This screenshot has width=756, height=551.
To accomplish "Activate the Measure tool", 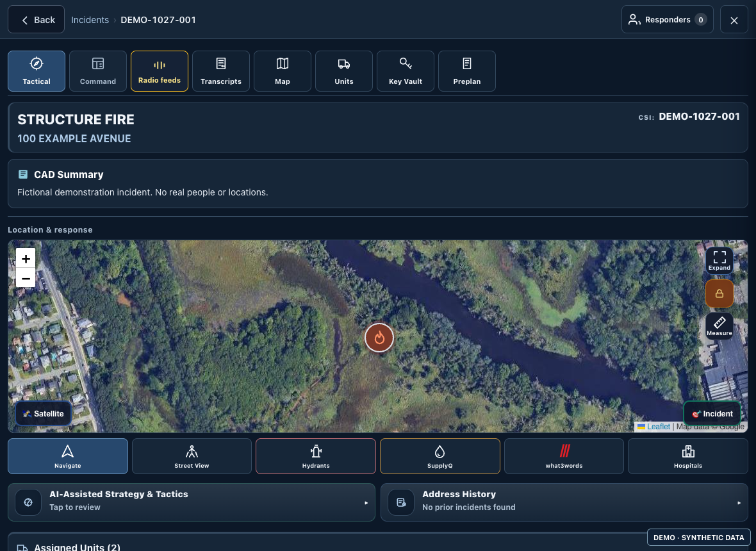I will pos(719,326).
